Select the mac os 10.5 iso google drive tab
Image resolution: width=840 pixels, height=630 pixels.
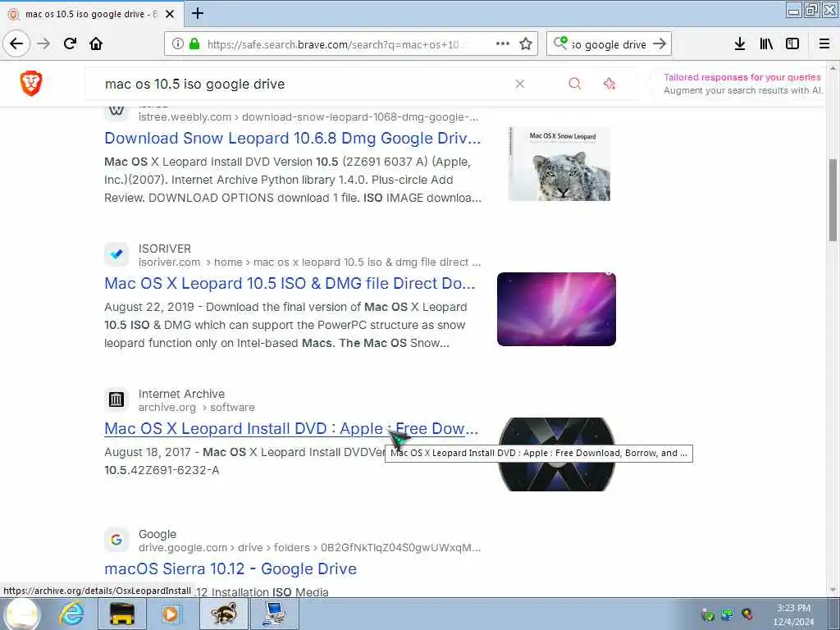pyautogui.click(x=91, y=14)
